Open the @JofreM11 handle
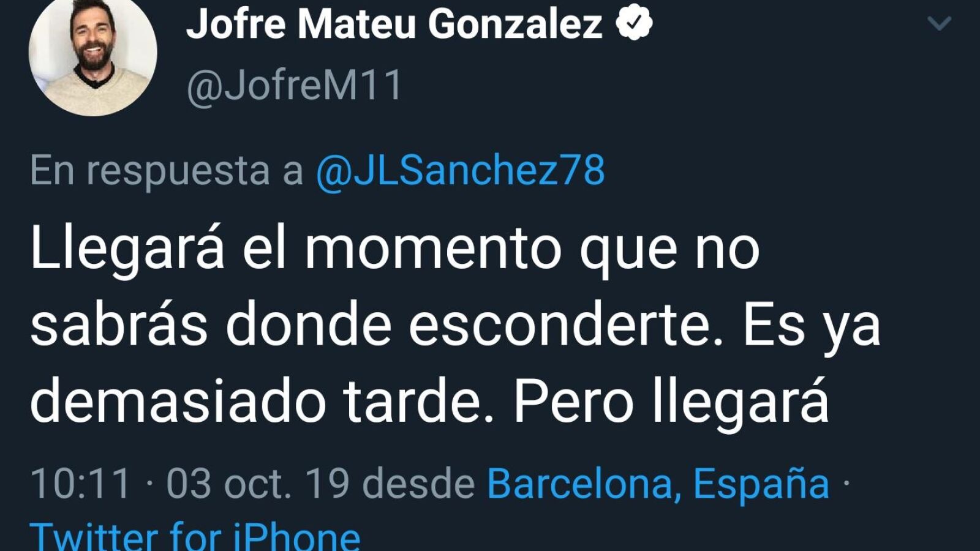The image size is (980, 551). [x=294, y=85]
